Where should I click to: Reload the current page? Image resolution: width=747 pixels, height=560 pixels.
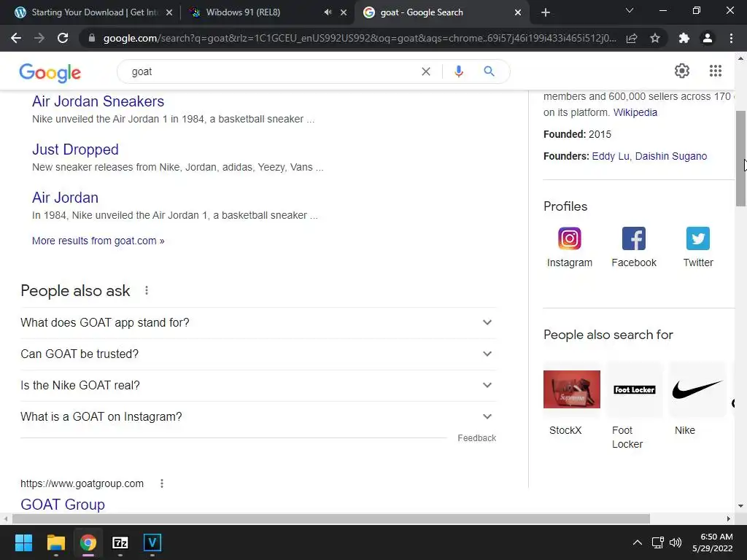pos(63,38)
